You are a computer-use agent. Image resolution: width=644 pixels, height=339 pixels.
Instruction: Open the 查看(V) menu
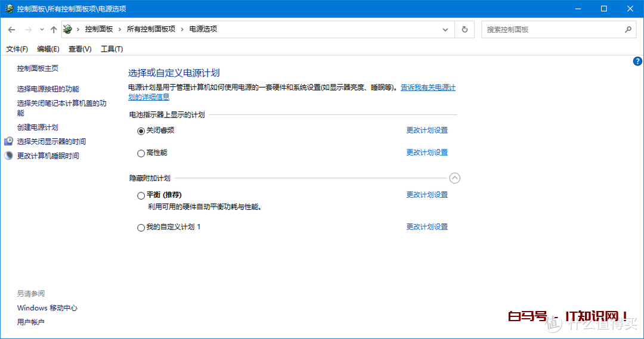tap(80, 49)
